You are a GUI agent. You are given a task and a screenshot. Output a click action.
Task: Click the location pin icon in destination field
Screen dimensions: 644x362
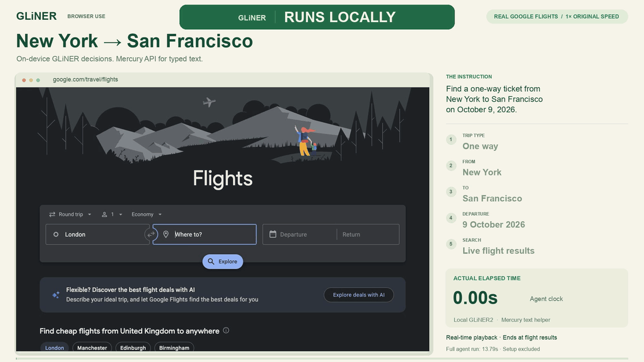[x=166, y=235]
